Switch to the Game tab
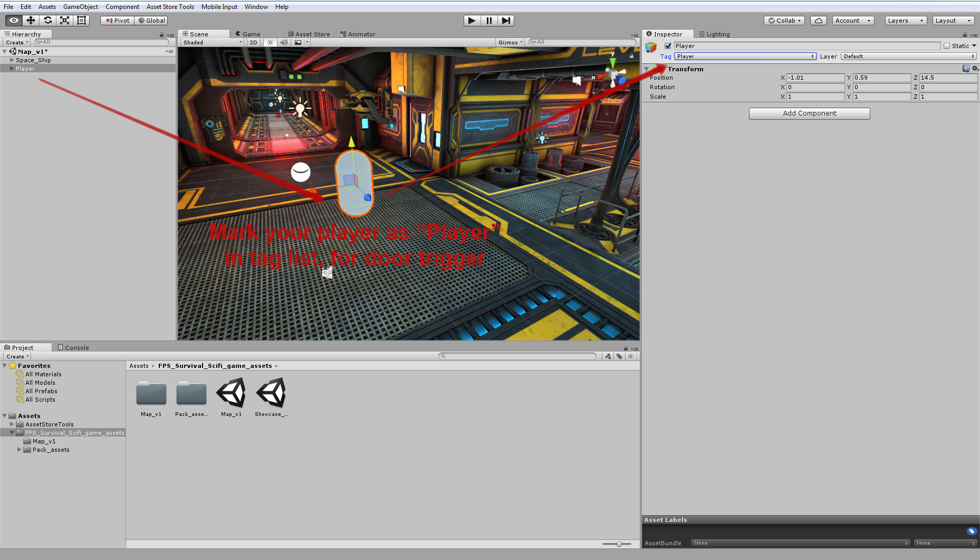 point(248,34)
